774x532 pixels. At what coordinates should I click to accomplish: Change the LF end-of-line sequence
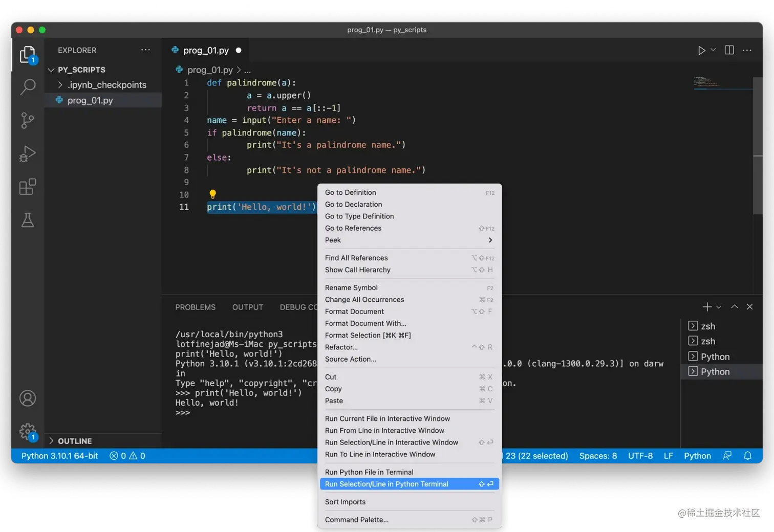(x=669, y=456)
